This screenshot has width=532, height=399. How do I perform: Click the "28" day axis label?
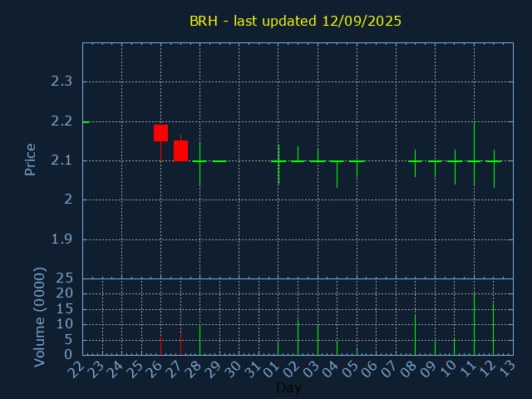pyautogui.click(x=195, y=369)
